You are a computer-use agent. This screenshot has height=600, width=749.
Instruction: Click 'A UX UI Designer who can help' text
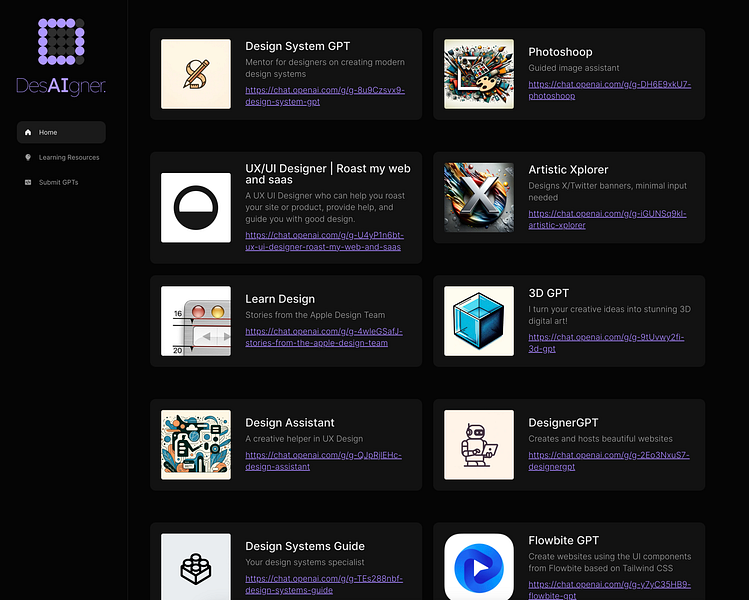[x=325, y=207]
